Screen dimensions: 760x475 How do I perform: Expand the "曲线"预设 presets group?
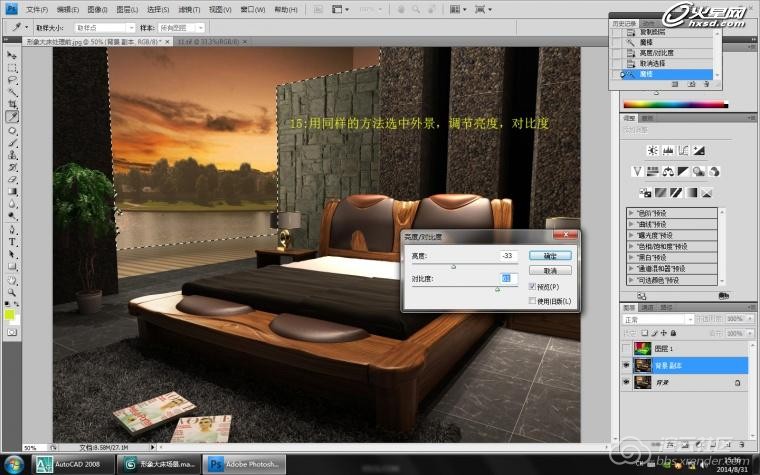[631, 224]
